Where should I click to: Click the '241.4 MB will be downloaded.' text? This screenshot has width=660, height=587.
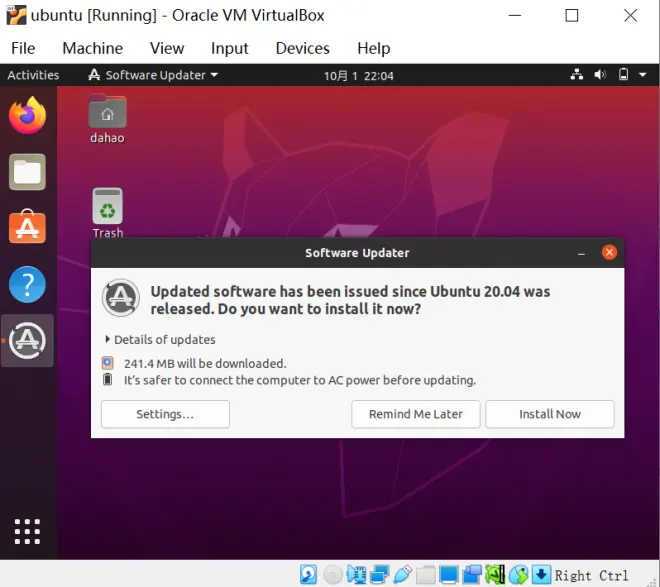pyautogui.click(x=205, y=363)
